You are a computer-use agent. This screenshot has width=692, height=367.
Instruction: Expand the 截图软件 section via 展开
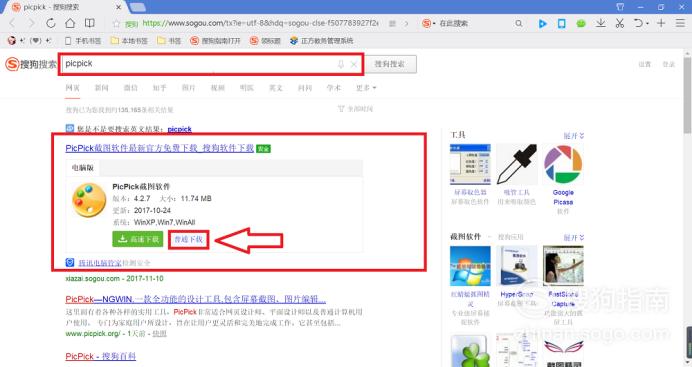click(x=574, y=237)
